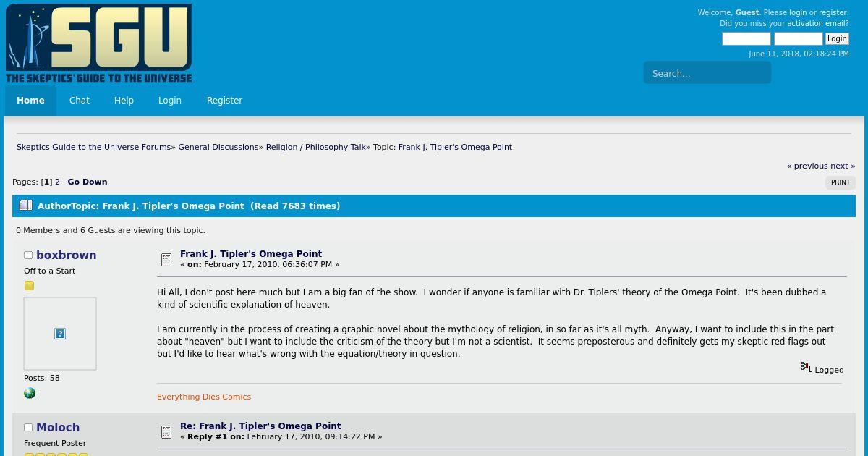
Task: Open the Frank J. Tipler's Omega Point breadcrumb
Action: [455, 147]
